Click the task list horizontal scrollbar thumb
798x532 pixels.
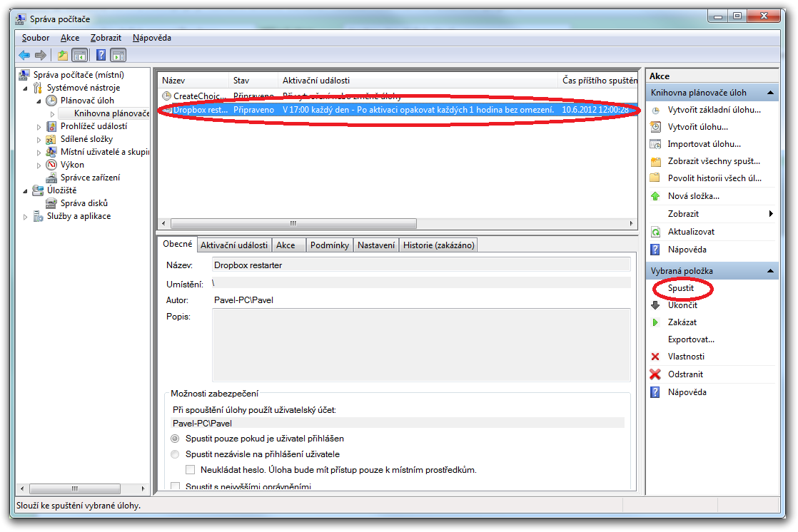tap(293, 223)
